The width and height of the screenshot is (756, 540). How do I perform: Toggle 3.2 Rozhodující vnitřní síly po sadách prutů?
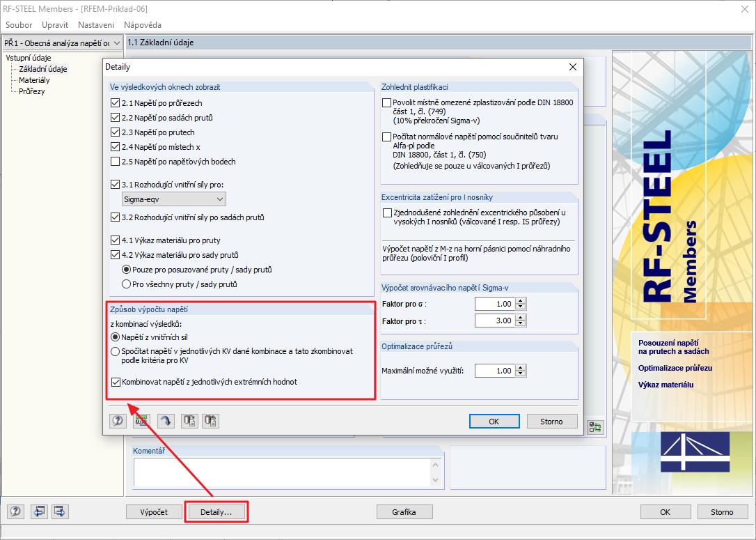pyautogui.click(x=116, y=217)
